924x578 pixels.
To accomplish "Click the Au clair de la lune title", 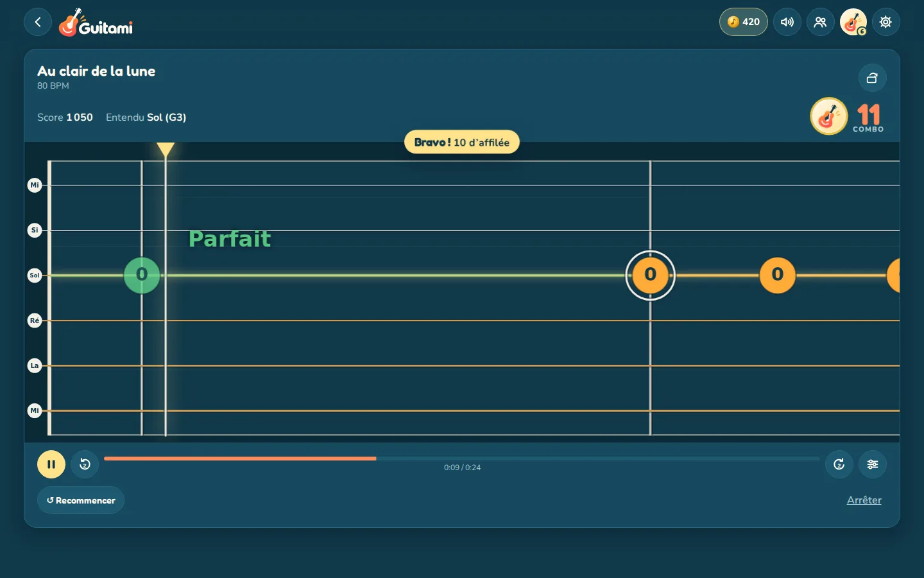I will [96, 71].
